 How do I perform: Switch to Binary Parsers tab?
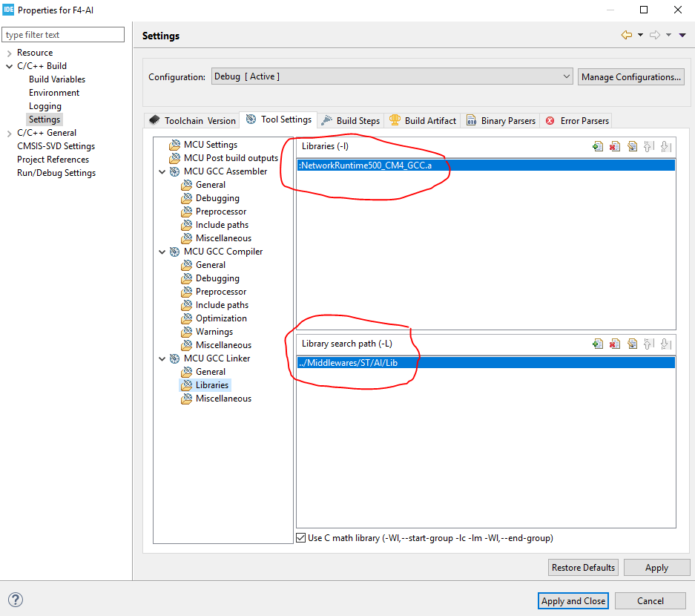pos(501,121)
